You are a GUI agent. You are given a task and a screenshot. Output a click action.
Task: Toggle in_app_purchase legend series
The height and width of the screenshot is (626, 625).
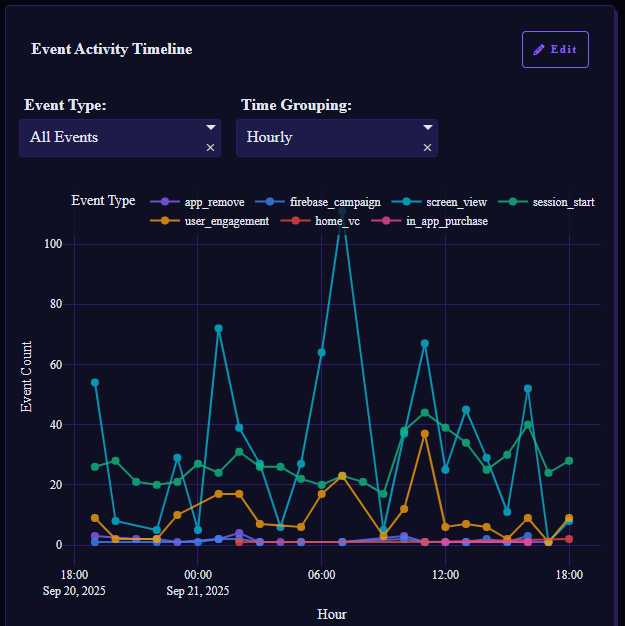point(430,221)
